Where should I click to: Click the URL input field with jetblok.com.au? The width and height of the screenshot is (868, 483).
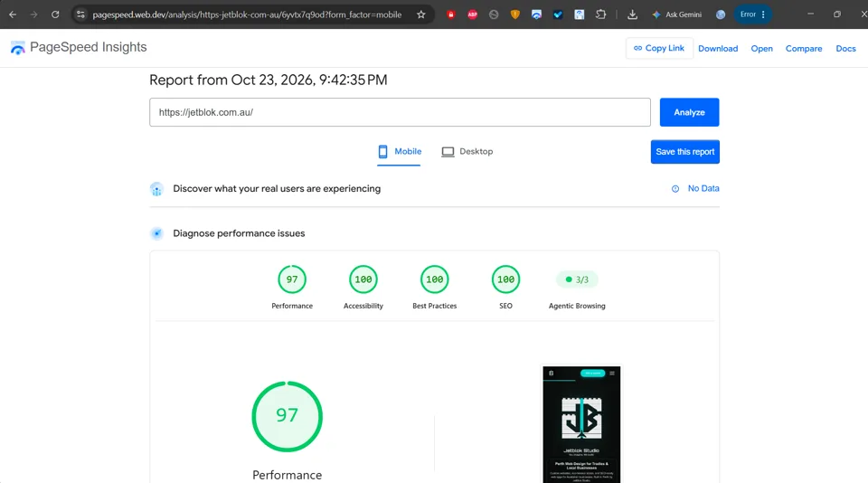click(400, 112)
